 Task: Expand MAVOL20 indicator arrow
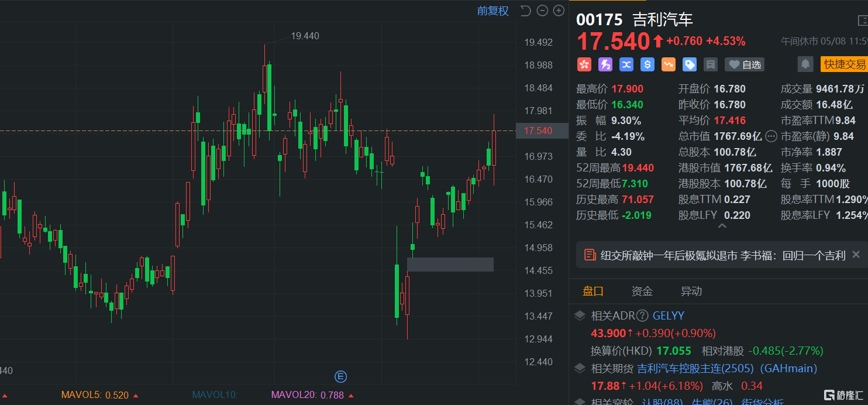click(x=351, y=395)
